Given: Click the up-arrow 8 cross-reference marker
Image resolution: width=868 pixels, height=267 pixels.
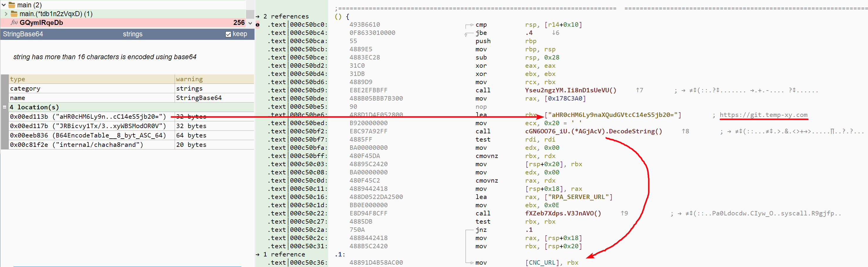Looking at the screenshot, I should (685, 131).
